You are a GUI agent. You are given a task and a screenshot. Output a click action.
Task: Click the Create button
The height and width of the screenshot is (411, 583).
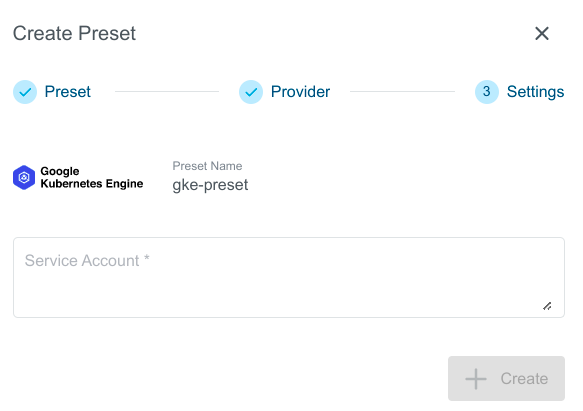pyautogui.click(x=506, y=378)
